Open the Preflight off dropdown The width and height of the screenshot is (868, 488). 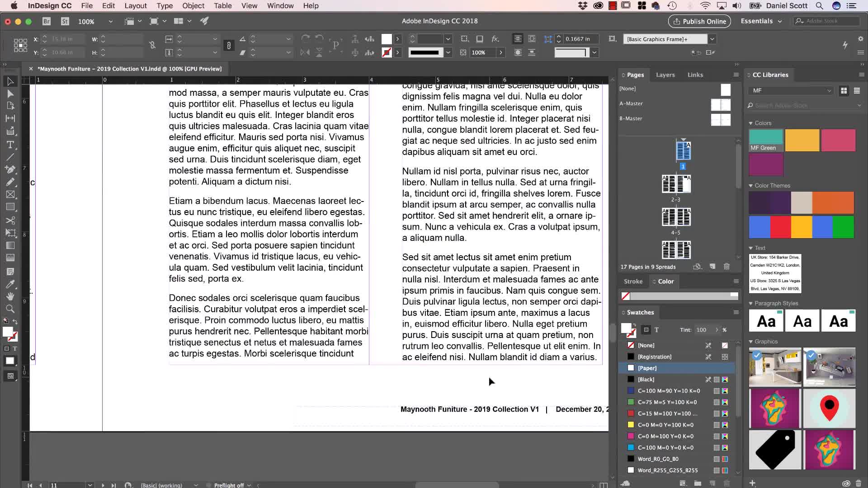click(x=249, y=485)
